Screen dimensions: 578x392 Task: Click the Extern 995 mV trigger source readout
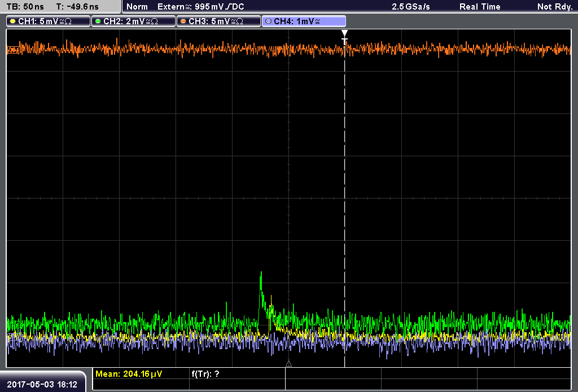click(201, 7)
